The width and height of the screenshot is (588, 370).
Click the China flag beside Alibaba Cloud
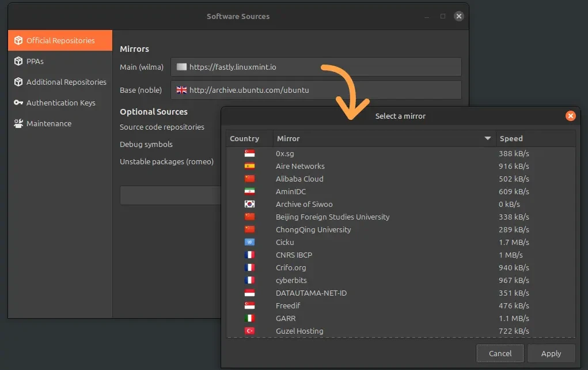(x=249, y=179)
